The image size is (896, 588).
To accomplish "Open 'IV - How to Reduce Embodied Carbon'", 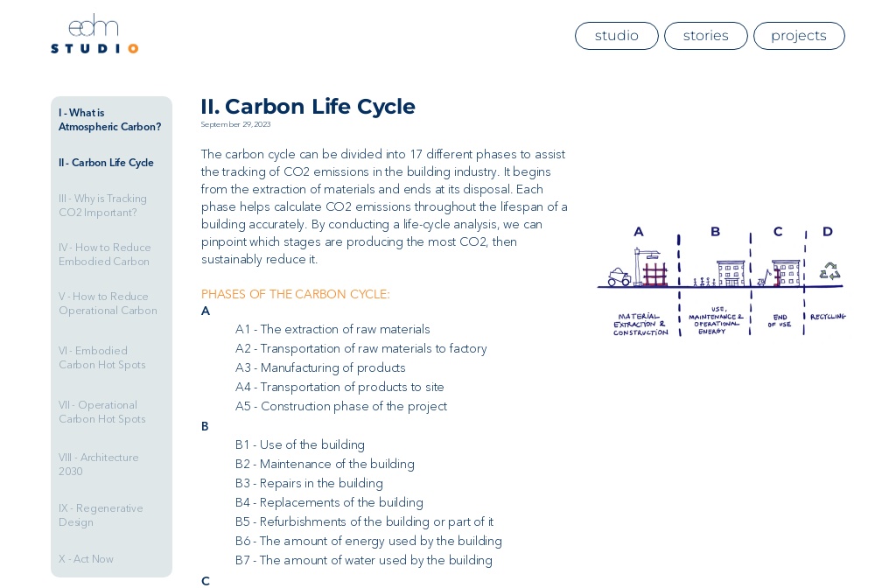I will coord(105,255).
